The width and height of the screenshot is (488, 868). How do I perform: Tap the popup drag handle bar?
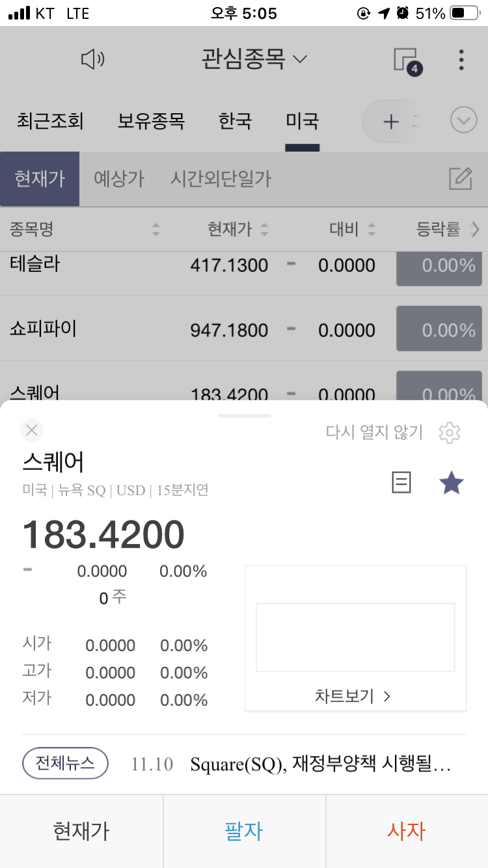pyautogui.click(x=244, y=415)
